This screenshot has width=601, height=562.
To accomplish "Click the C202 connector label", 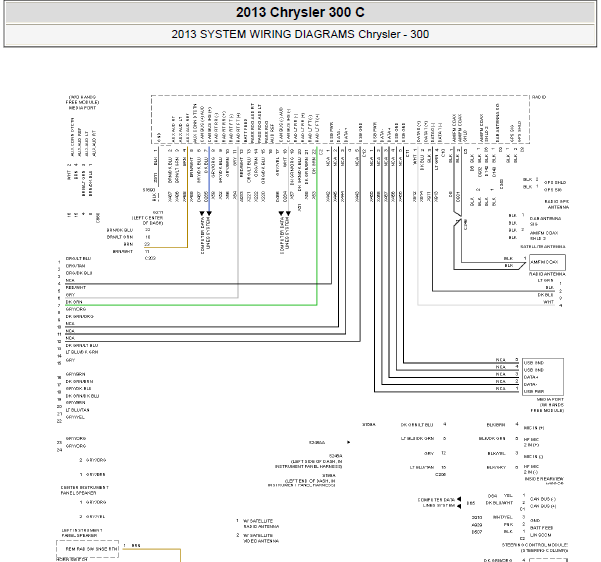I will click(150, 258).
